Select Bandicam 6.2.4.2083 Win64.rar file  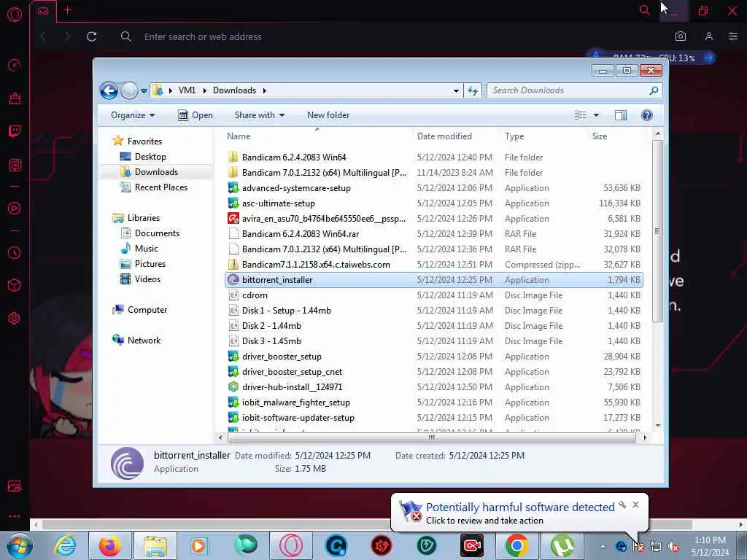[300, 234]
